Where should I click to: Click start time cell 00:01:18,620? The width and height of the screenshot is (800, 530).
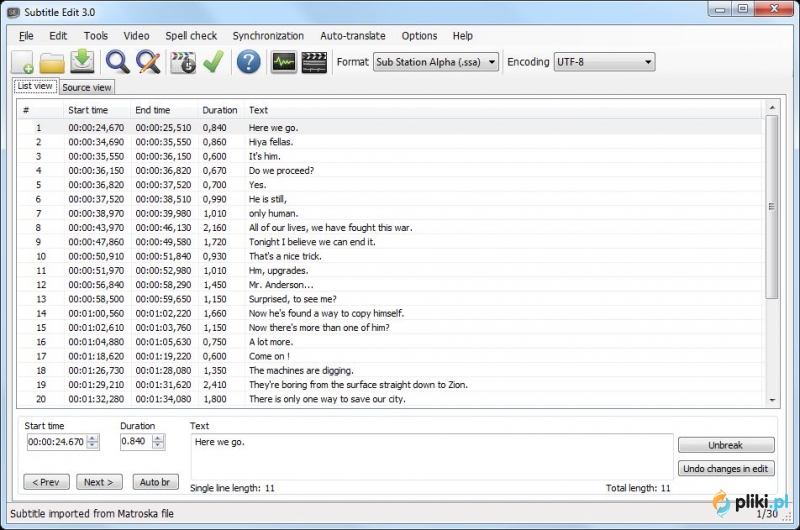[x=96, y=356]
